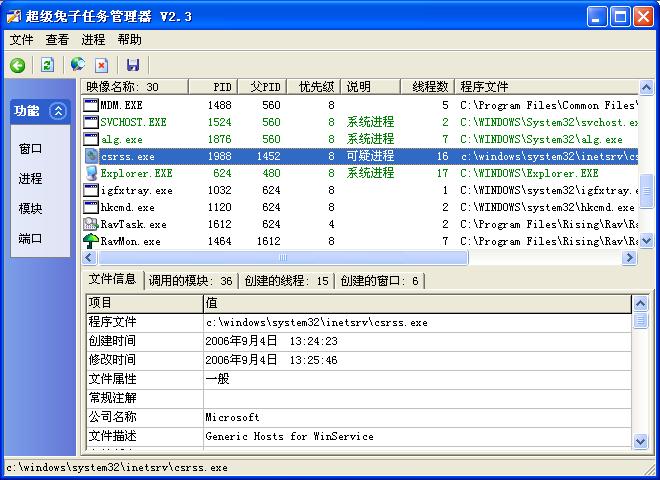Select the SVCHOST.EXE process name
Screen dimensions: 660x480
pos(133,122)
